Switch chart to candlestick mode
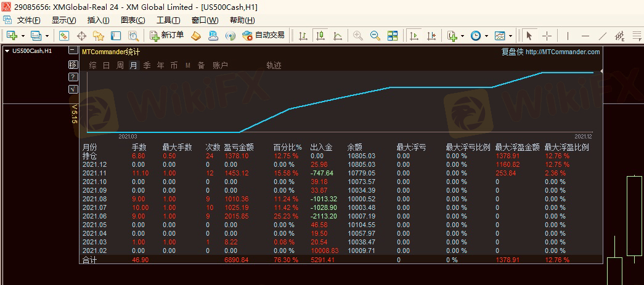This screenshot has width=644, height=285. [x=320, y=36]
